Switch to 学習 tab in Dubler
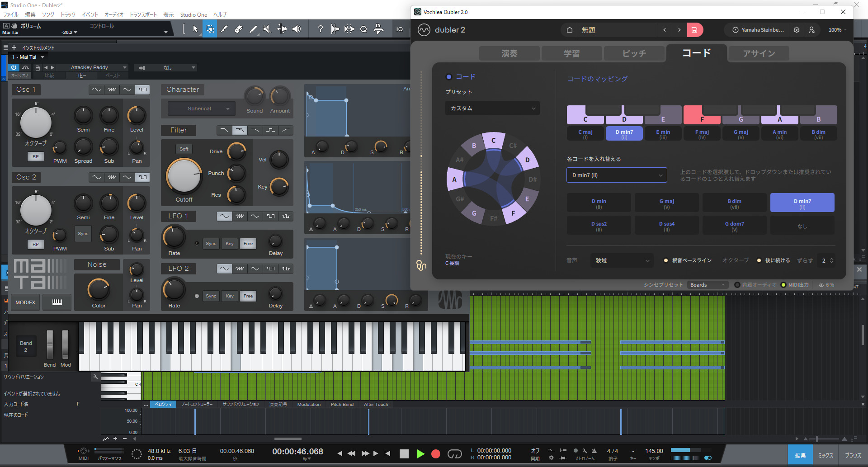Viewport: 868px width, 467px height. pos(571,53)
